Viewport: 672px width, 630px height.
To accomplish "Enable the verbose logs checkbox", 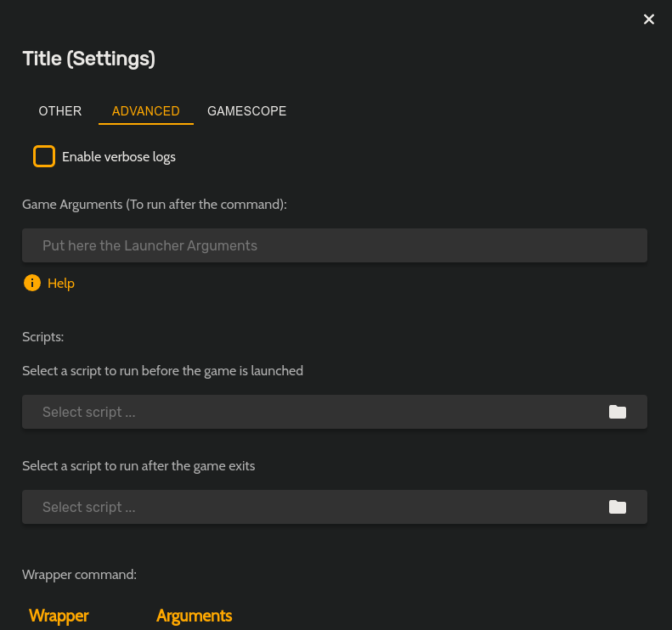I will [44, 156].
